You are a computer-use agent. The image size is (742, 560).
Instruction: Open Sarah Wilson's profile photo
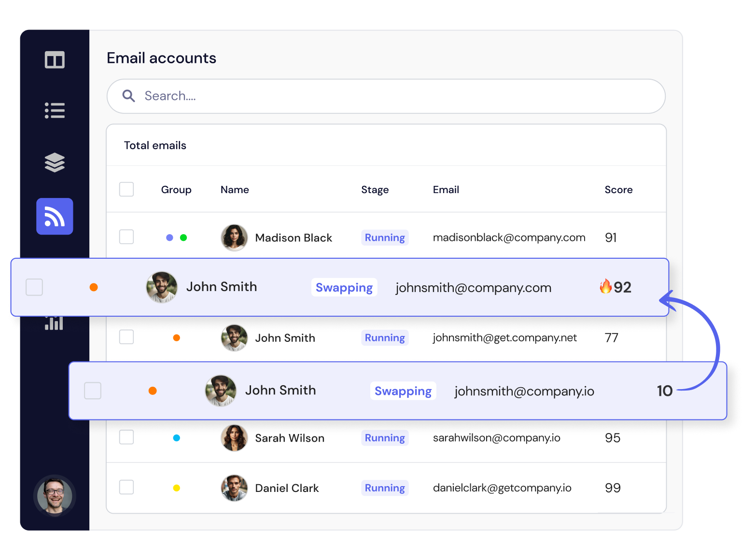tap(234, 438)
